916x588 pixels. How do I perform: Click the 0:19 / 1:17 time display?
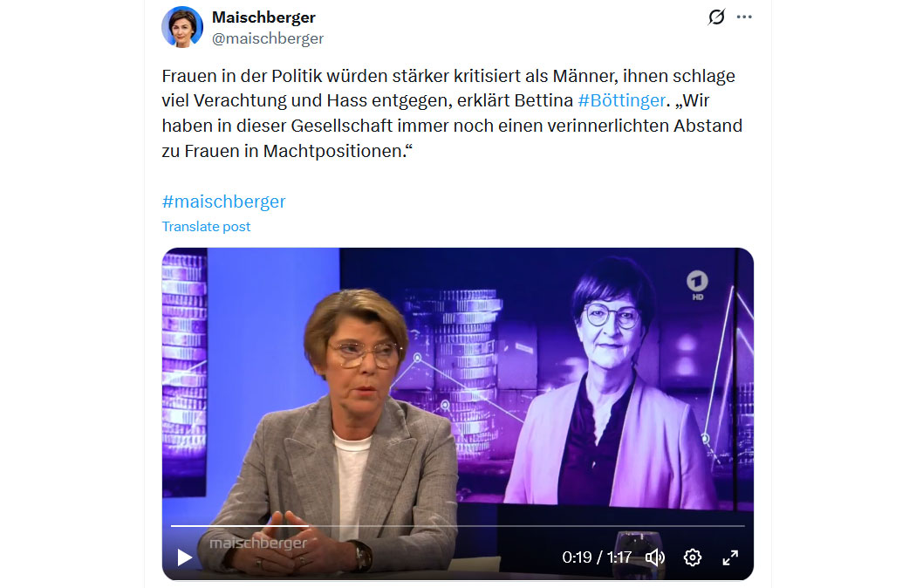coord(597,557)
